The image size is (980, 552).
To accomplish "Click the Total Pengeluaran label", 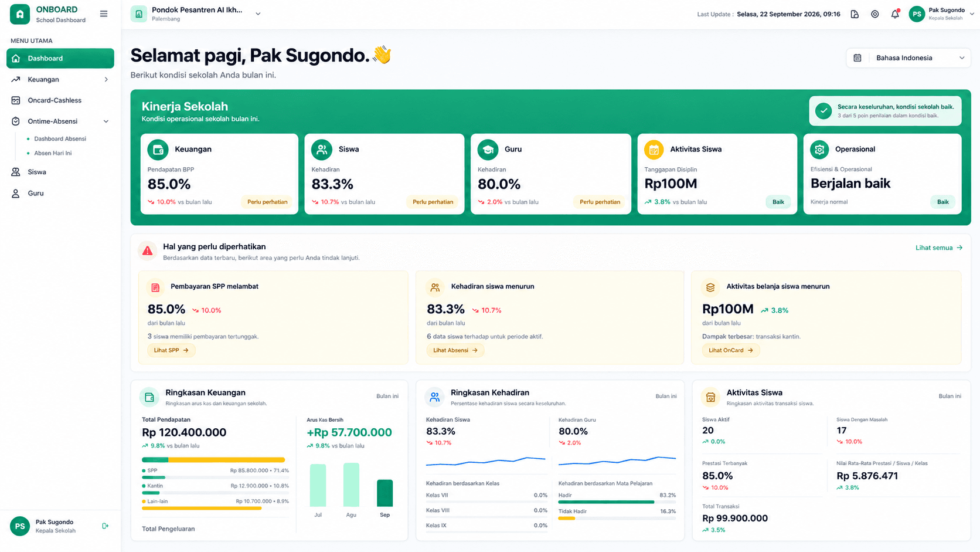I will pyautogui.click(x=168, y=529).
